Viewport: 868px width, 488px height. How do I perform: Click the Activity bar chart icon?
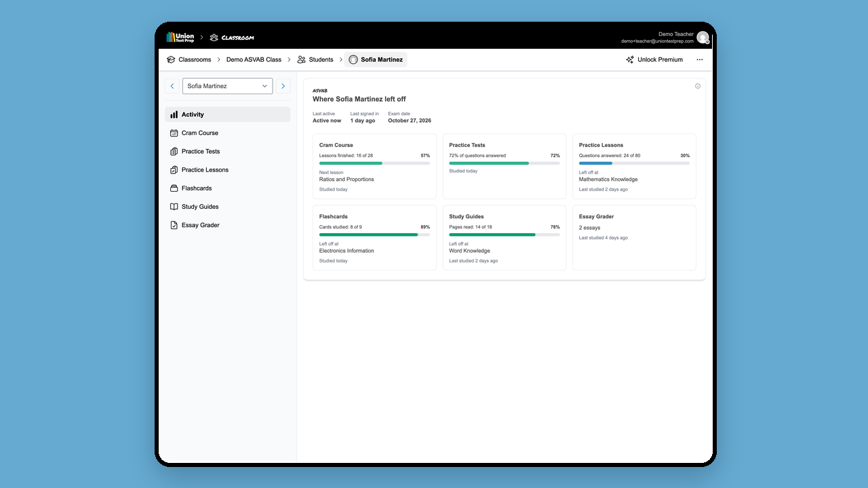[x=174, y=115]
